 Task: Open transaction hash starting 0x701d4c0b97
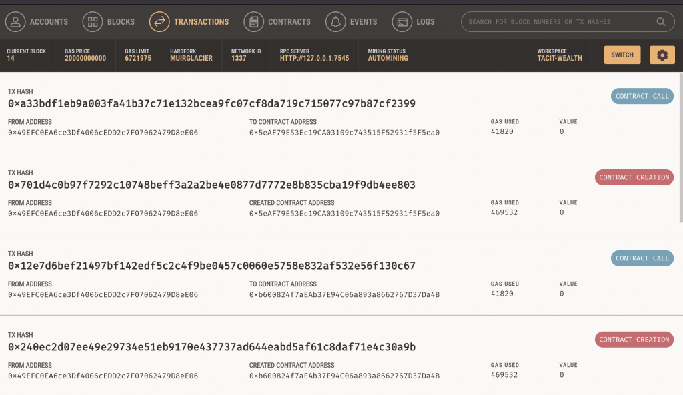pos(212,185)
